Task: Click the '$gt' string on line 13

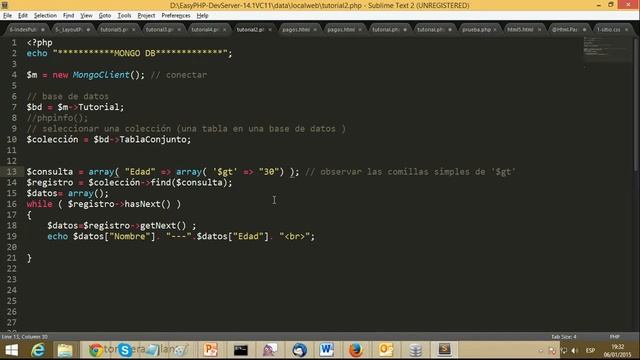Action: pos(225,172)
